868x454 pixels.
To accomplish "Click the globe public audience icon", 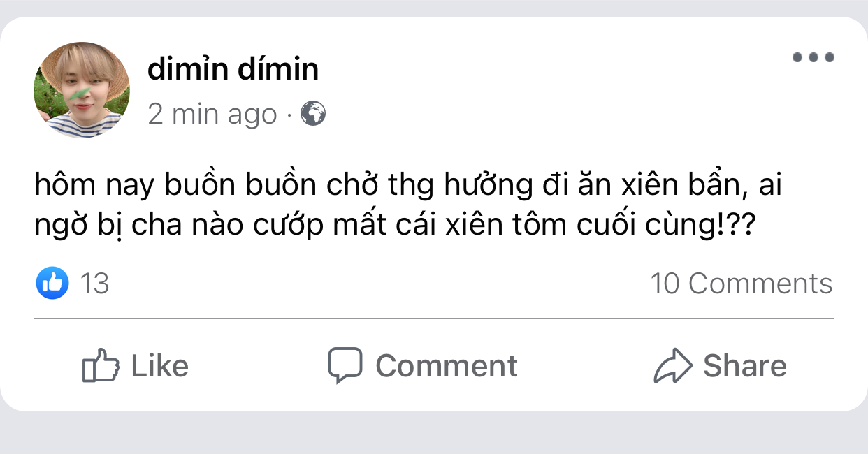I will pos(313,113).
